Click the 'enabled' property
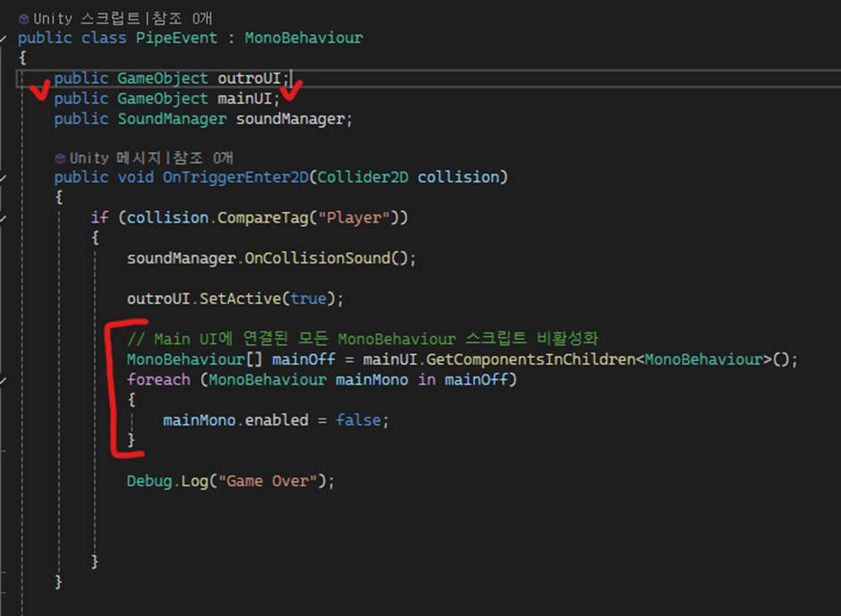This screenshot has height=616, width=841. [276, 420]
